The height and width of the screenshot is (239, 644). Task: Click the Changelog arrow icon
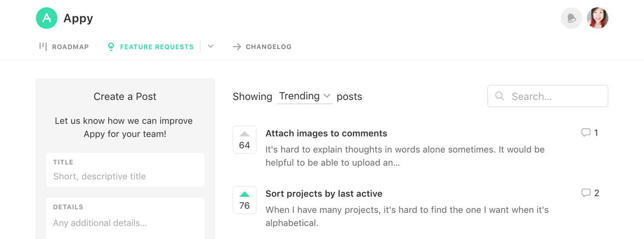point(237,46)
